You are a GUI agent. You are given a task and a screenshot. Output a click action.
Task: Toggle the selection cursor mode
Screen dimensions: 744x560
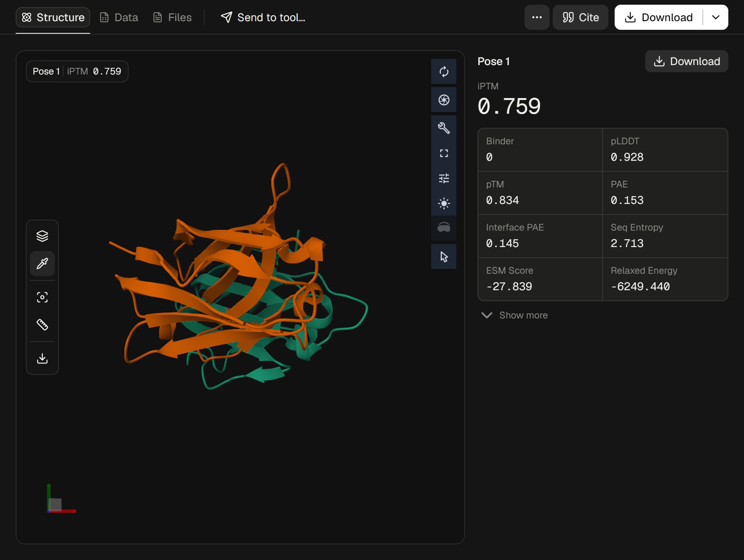tap(444, 256)
